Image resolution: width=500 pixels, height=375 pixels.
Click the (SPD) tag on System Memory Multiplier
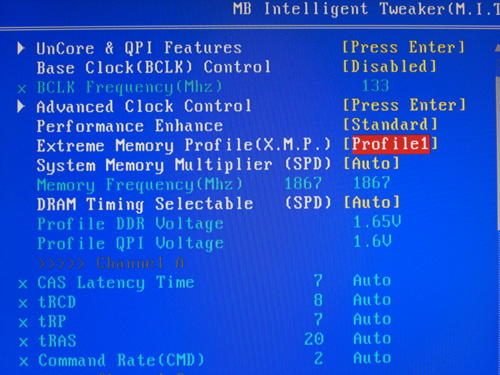tap(308, 164)
